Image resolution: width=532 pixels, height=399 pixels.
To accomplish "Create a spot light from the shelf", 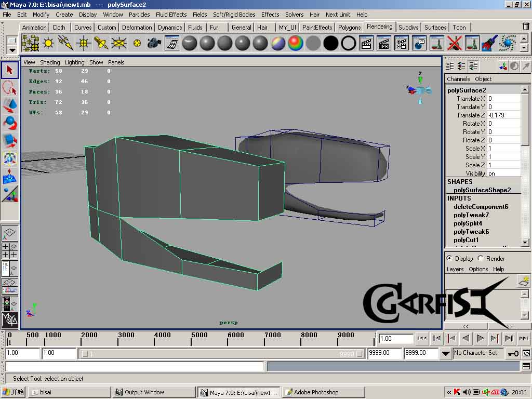I will (101, 44).
